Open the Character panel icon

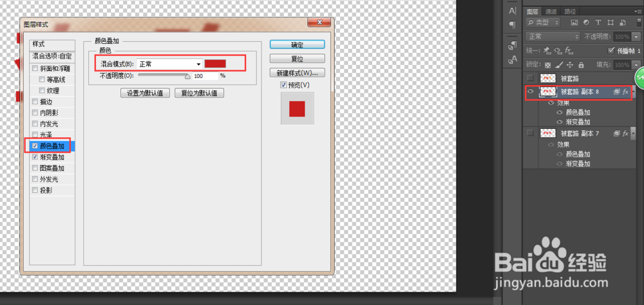pyautogui.click(x=513, y=11)
